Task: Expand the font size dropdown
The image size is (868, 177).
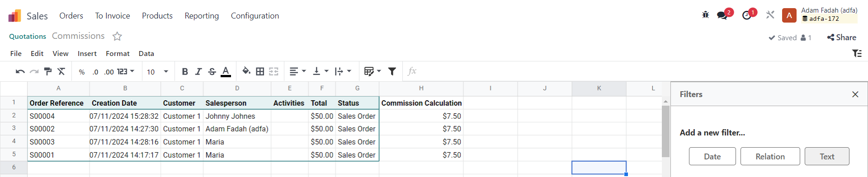Action: coord(166,71)
